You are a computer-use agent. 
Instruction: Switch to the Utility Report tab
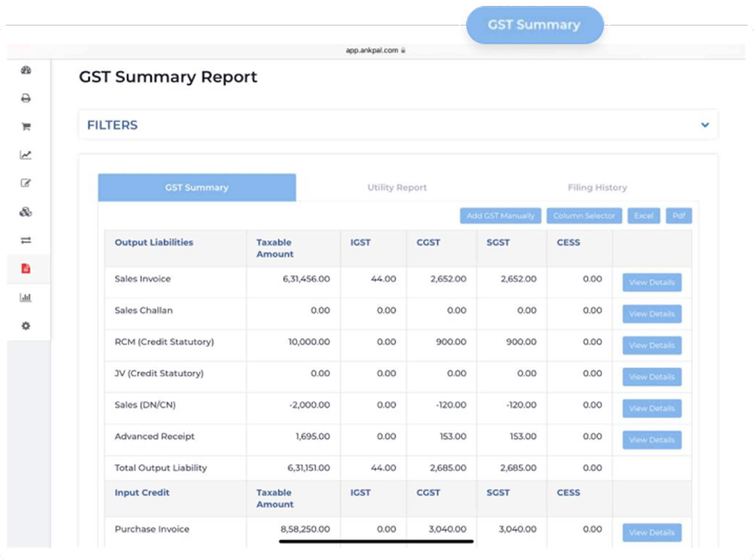pyautogui.click(x=397, y=188)
